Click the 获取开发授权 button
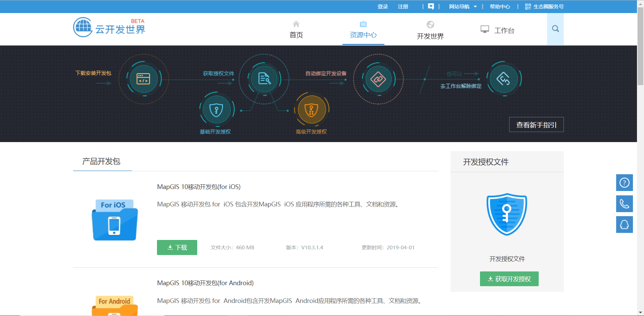 coord(509,279)
